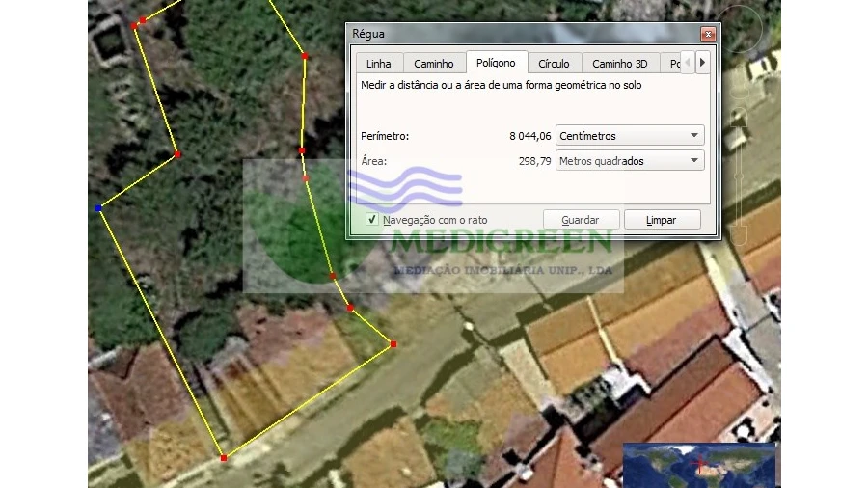Viewport: 868px width, 488px height.
Task: Select the Círculo tab
Action: tap(554, 64)
